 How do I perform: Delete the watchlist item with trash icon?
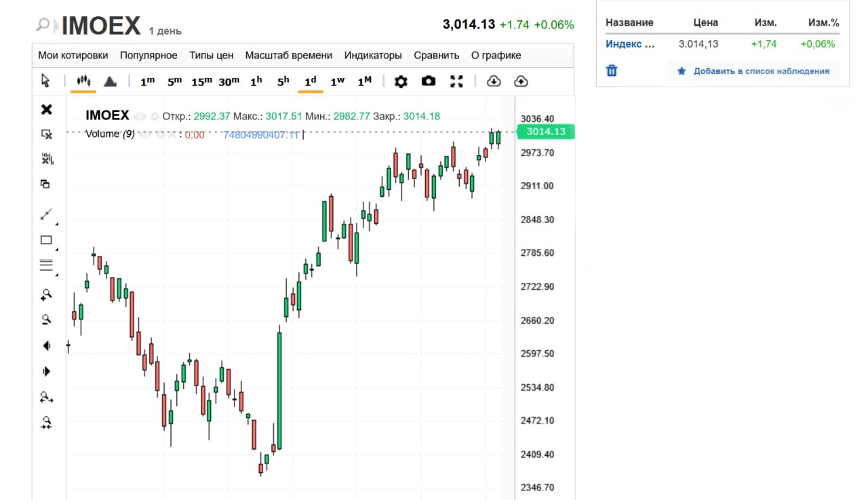click(x=612, y=71)
